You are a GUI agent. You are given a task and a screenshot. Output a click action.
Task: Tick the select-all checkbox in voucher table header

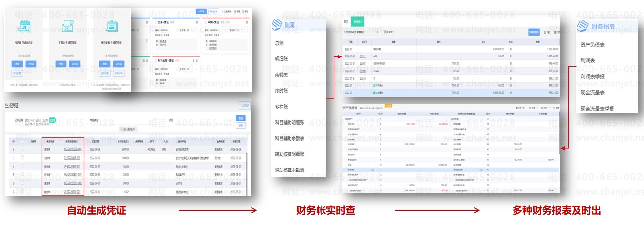click(x=22, y=141)
